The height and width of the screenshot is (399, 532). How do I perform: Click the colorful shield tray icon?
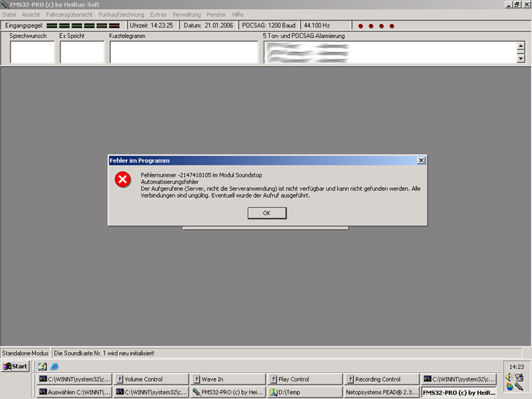(510, 386)
